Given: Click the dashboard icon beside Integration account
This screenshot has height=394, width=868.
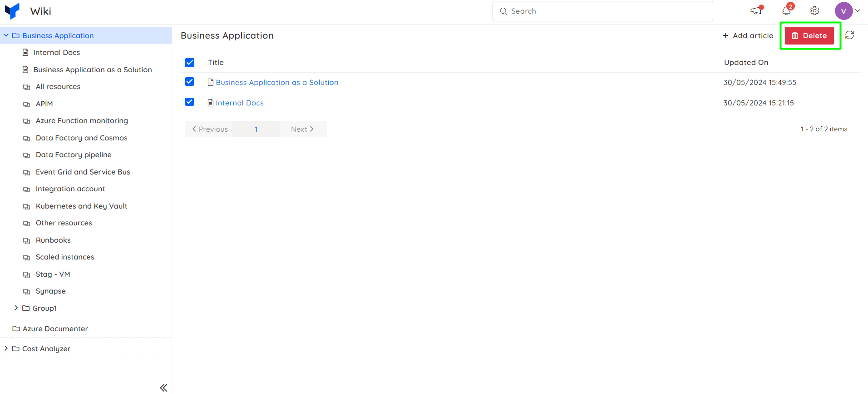Looking at the screenshot, I should [x=26, y=189].
